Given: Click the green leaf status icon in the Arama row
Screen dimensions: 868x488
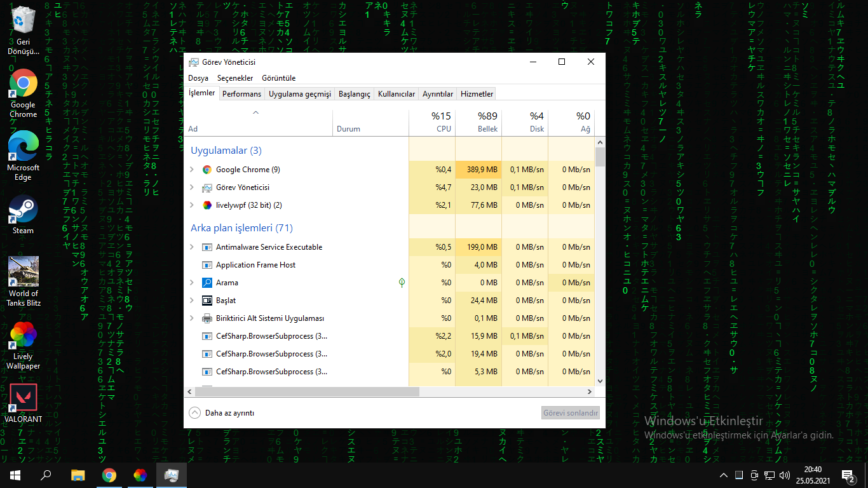Looking at the screenshot, I should click(402, 283).
